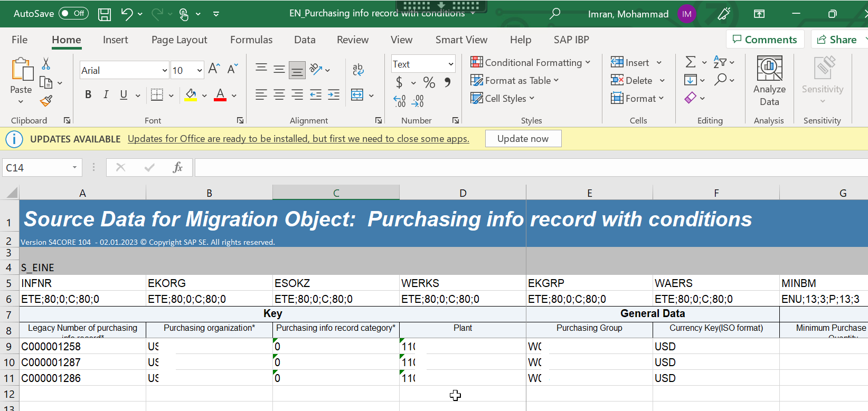Screen dimensions: 868x411
Task: Follow the Updates for Office link
Action: pyautogui.click(x=298, y=139)
